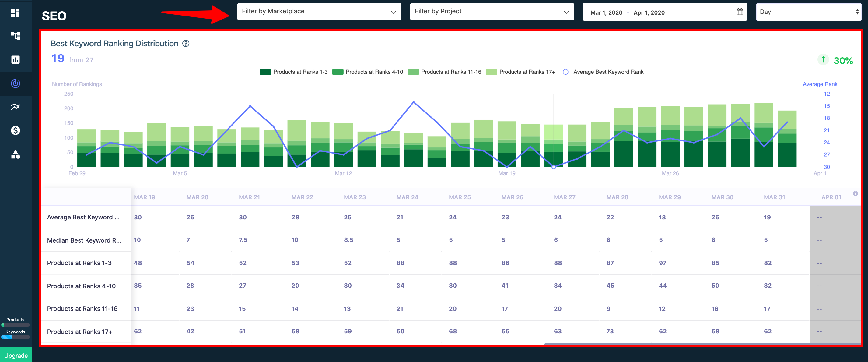Select the Products at Ranks 17+ row label

pyautogui.click(x=79, y=332)
